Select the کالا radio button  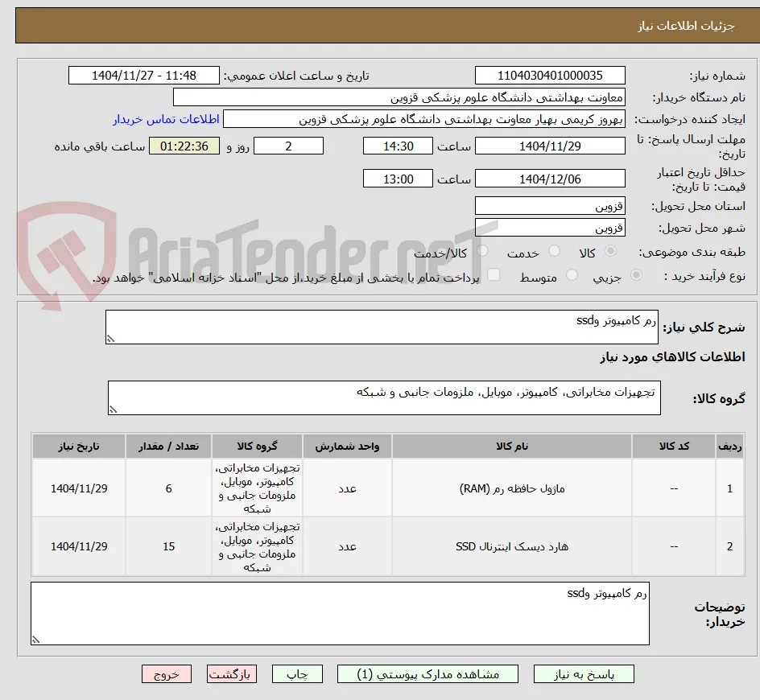[611, 251]
